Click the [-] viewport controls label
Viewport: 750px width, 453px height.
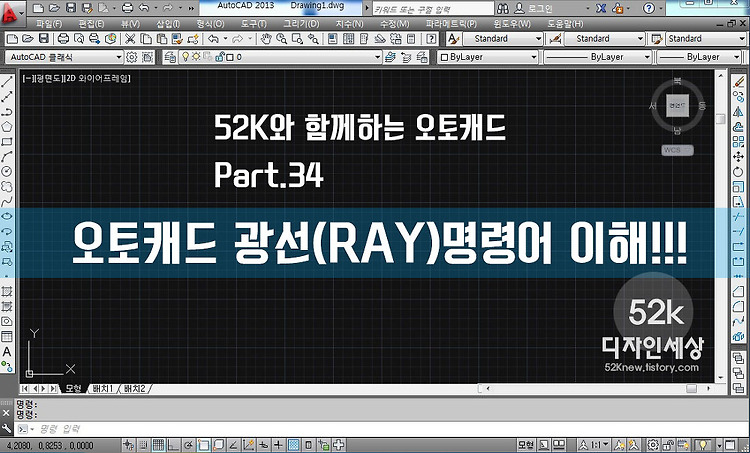(27, 78)
